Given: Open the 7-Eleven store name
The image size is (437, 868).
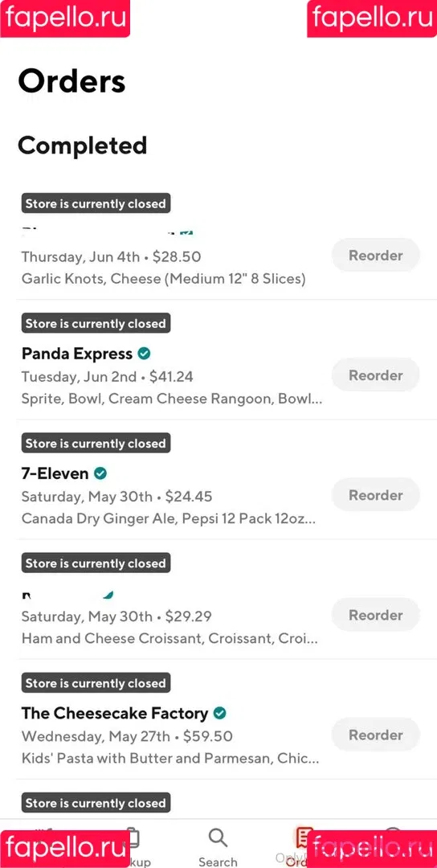Looking at the screenshot, I should [x=55, y=474].
